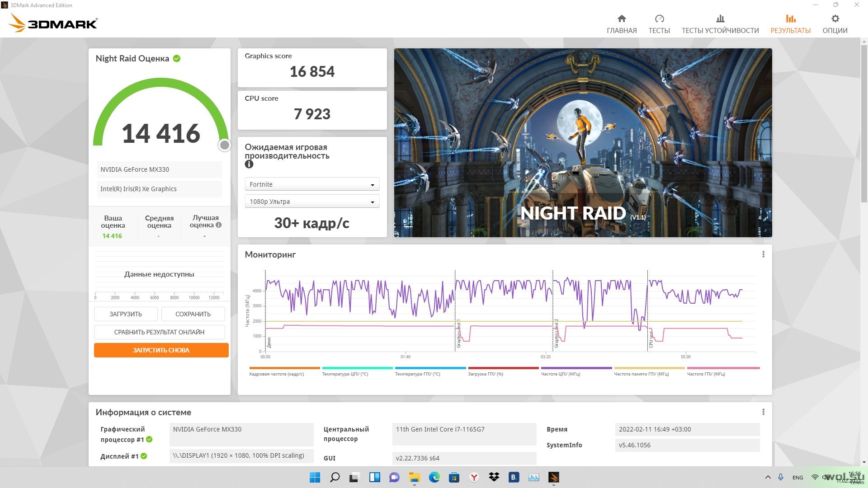Click СРАВНИТЬ РЕЗУЛЬТАТ ОНЛАЙН button
The height and width of the screenshot is (488, 868).
159,332
